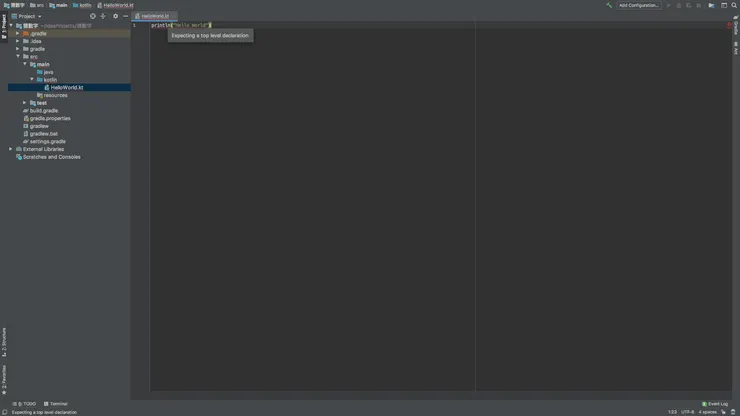Click main in the breadcrumb bar
Image resolution: width=740 pixels, height=416 pixels.
click(59, 5)
